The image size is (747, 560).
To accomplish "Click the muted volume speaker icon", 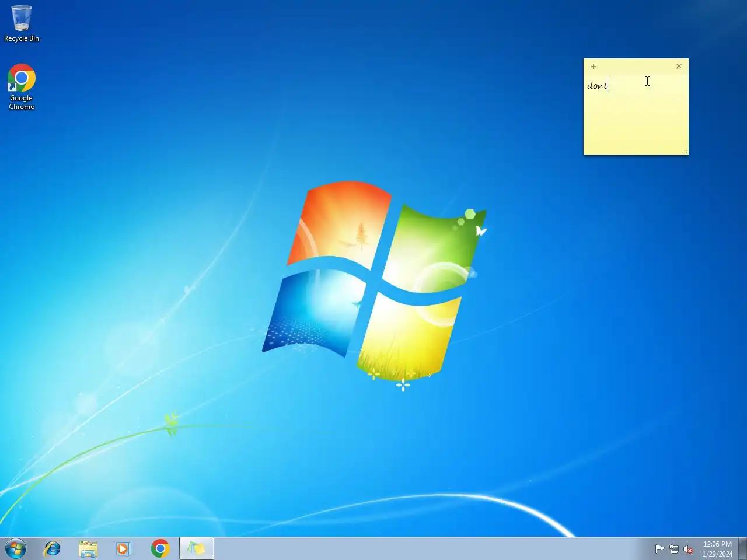I will pos(689,549).
